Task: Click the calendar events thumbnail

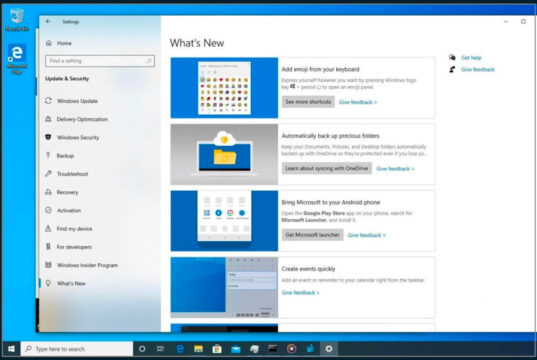Action: 224,287
